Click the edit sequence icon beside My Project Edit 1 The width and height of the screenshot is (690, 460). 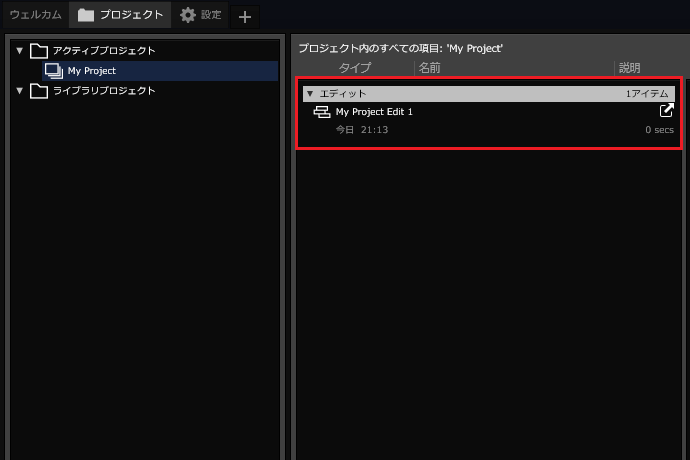pos(322,112)
